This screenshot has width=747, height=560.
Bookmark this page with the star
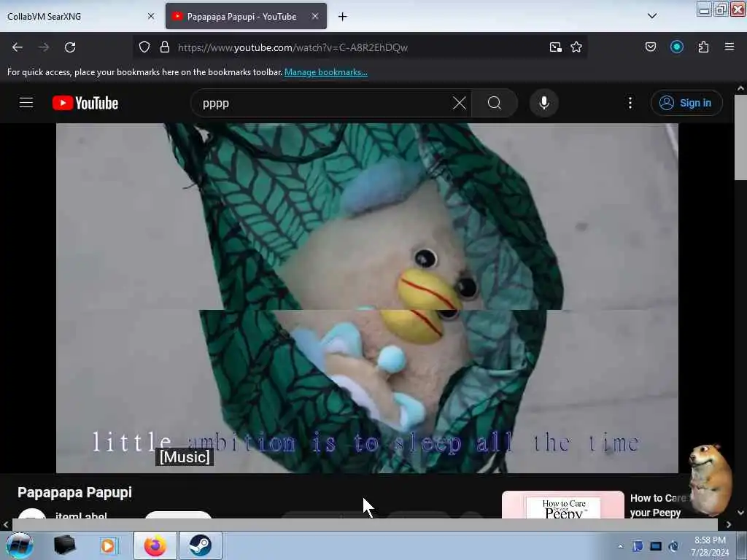576,47
